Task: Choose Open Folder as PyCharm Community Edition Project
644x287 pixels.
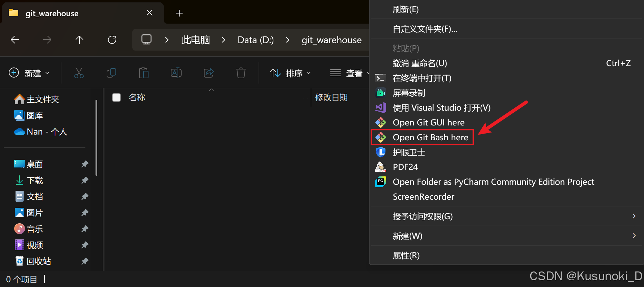Action: 507,182
